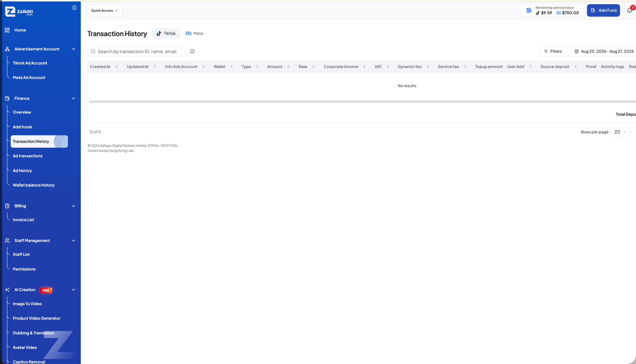The image size is (636, 364).
Task: Open Staff List page
Action: pos(21,254)
